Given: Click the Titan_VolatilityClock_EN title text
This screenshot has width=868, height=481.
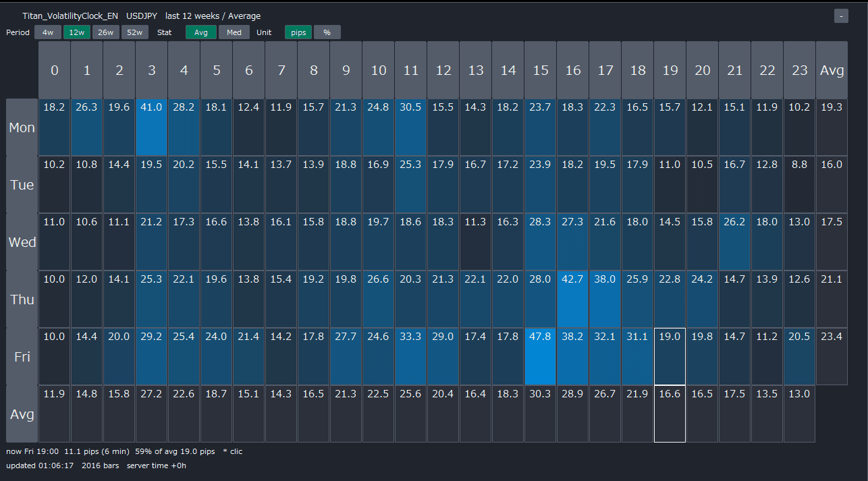Looking at the screenshot, I should click(70, 16).
